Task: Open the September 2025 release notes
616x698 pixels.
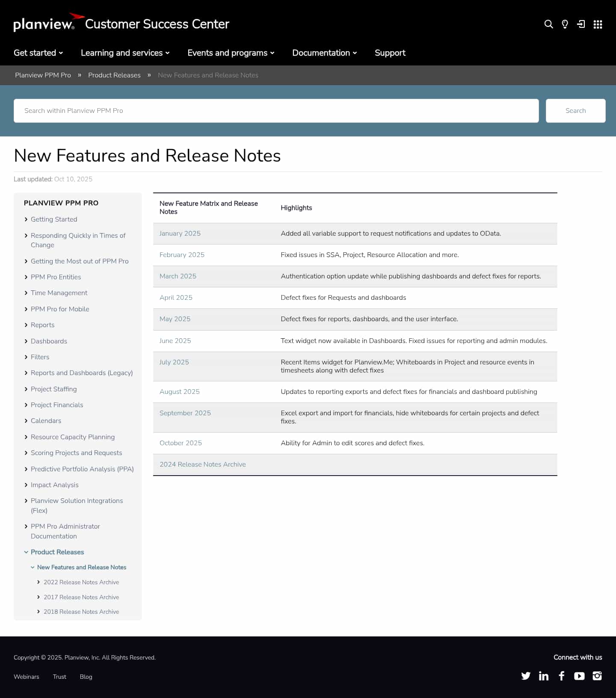Action: point(185,413)
